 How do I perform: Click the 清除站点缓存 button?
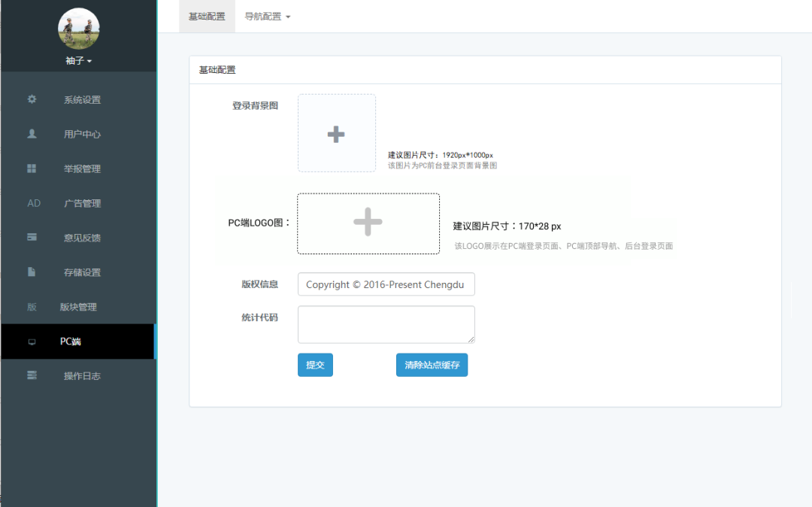tap(432, 365)
